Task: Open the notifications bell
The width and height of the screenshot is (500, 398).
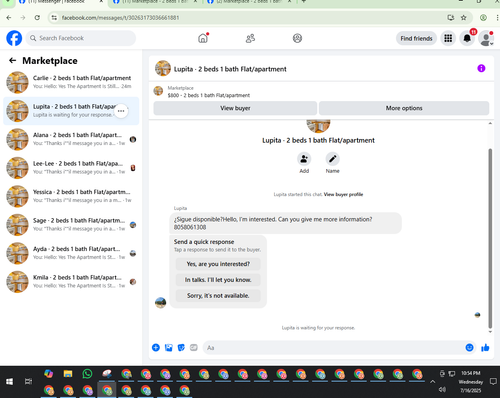Action: [467, 38]
